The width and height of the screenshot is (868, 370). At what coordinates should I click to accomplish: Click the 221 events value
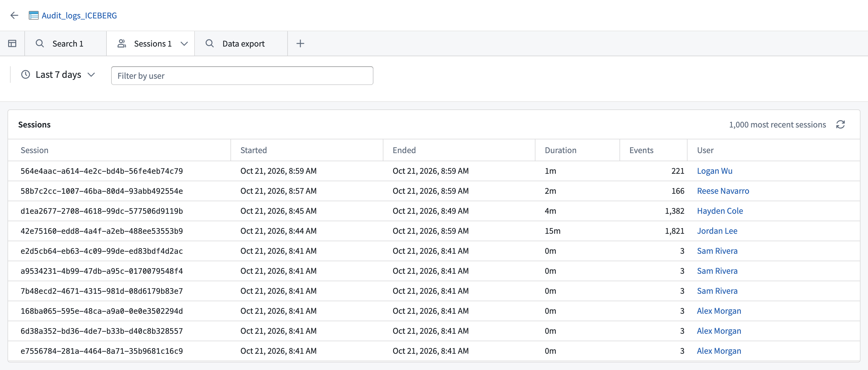[x=678, y=171]
